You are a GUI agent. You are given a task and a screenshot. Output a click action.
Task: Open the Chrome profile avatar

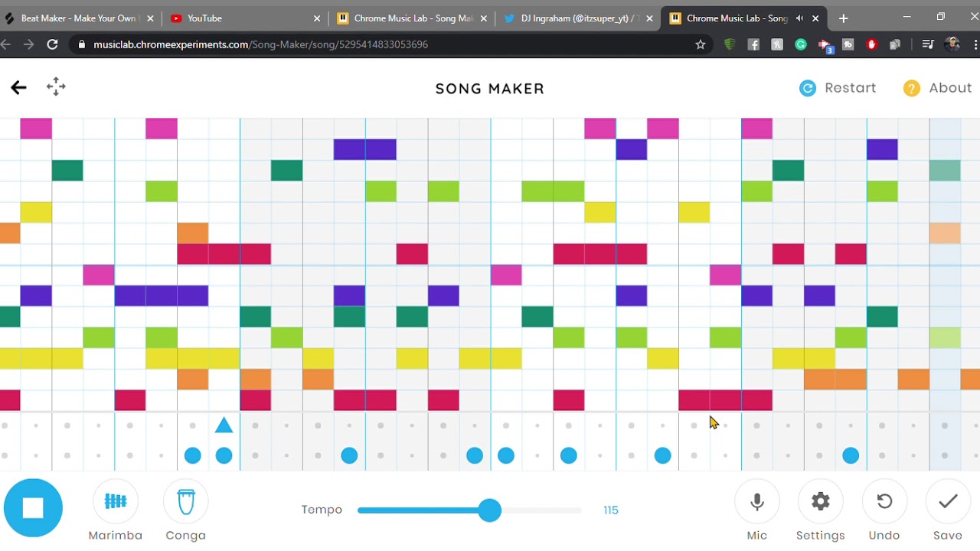[x=952, y=44]
